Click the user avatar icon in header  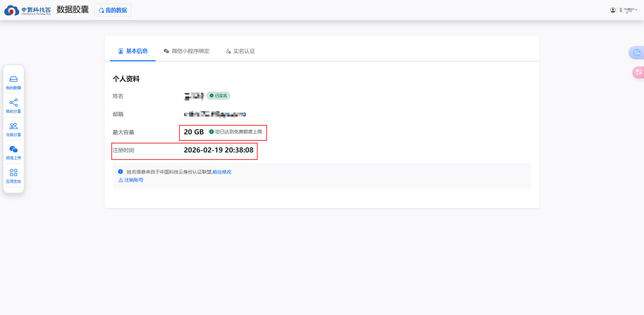[613, 10]
